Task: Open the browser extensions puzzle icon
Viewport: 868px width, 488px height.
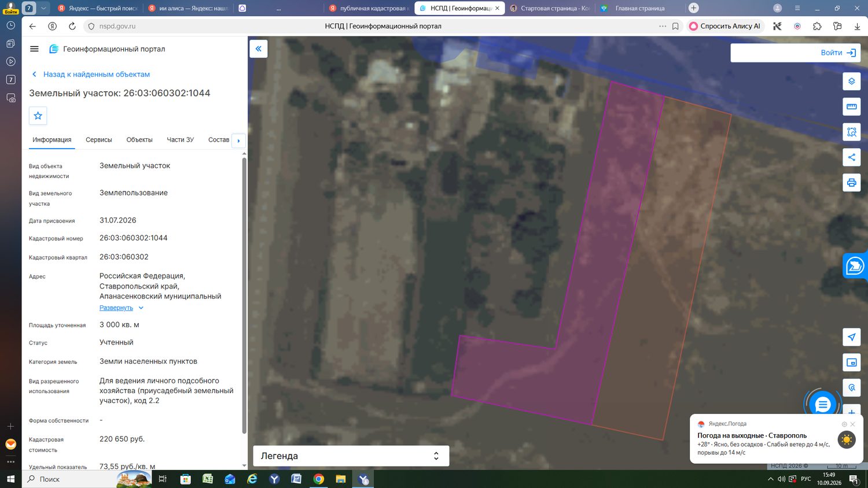Action: 817,26
